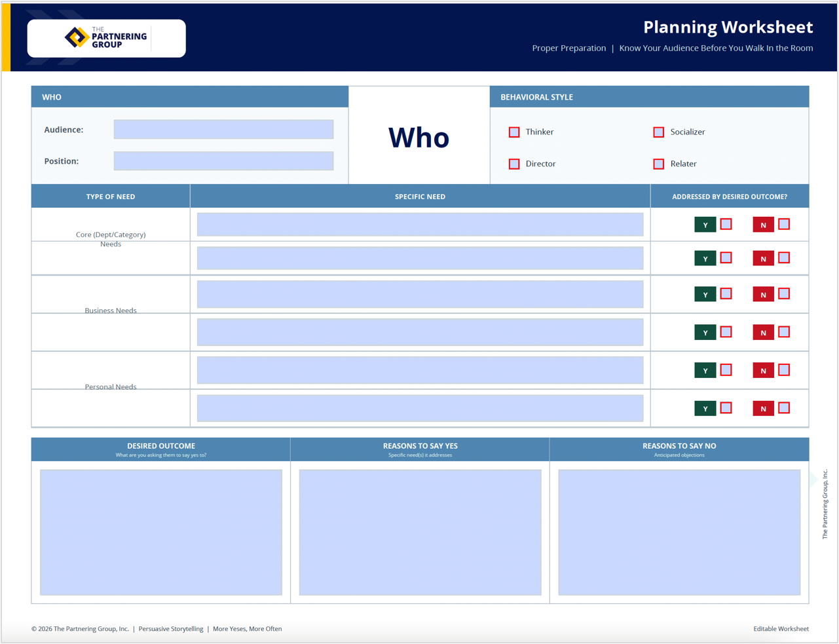The image size is (839, 644).
Task: Check the Socializer behavioral style box
Action: [659, 132]
